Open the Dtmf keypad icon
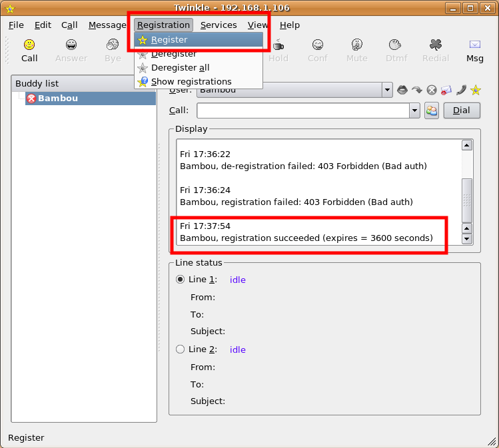 pos(395,45)
